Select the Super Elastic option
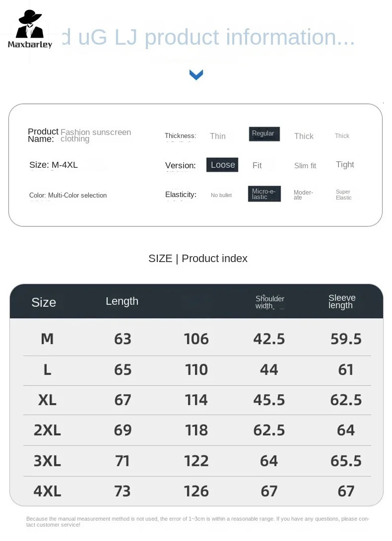Image resolution: width=392 pixels, height=541 pixels. pyautogui.click(x=343, y=195)
